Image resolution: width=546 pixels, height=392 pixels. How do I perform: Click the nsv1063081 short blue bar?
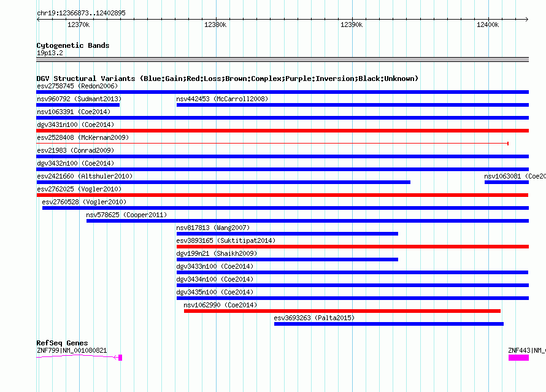pos(507,182)
